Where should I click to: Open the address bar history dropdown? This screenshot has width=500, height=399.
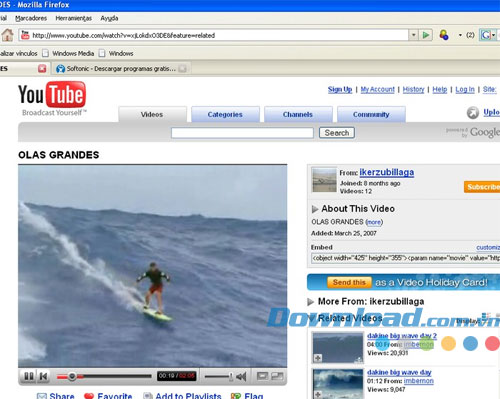[x=414, y=35]
